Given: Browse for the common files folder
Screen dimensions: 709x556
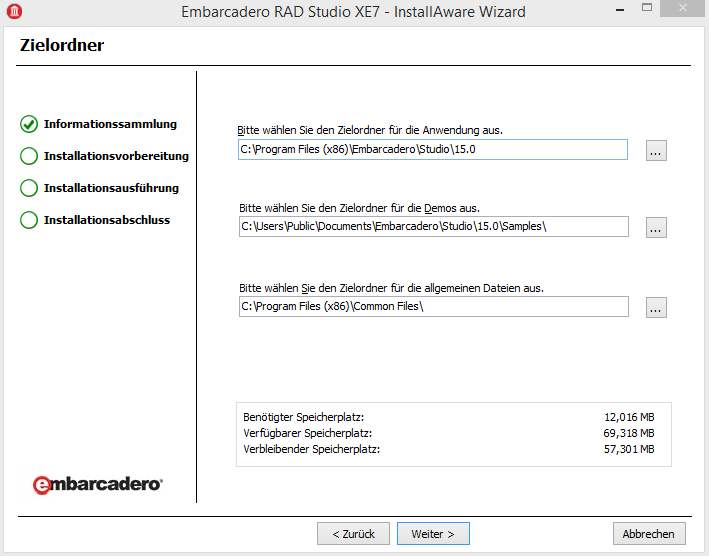Looking at the screenshot, I should [656, 307].
